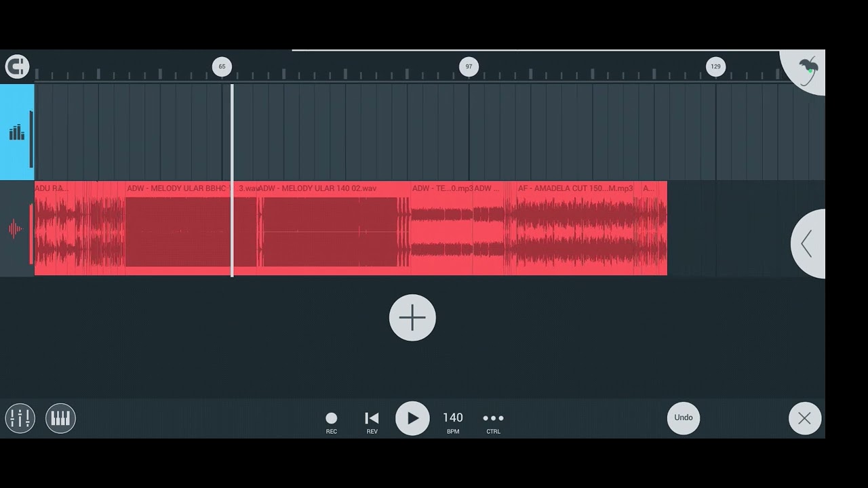The width and height of the screenshot is (868, 488).
Task: Jump to bar 129 marker on ruler
Action: pos(715,66)
